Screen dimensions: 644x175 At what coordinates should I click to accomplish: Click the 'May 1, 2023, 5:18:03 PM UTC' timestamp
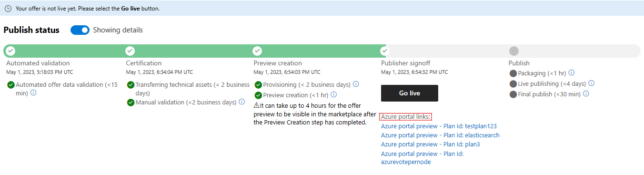40,72
